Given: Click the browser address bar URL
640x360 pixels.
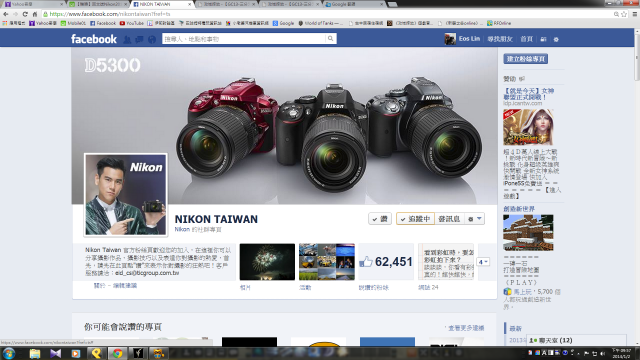Looking at the screenshot, I should click(x=110, y=14).
